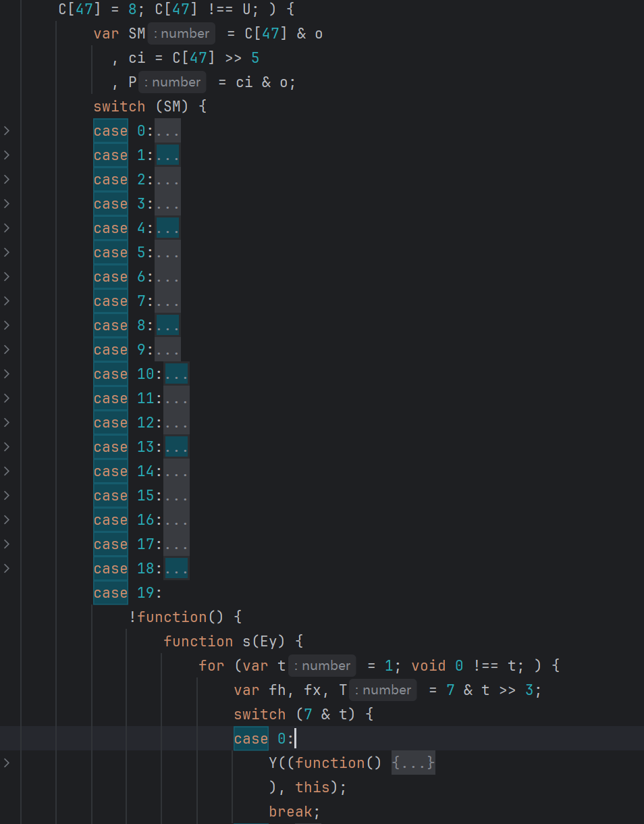Unfold the ellipsis placeholder after case 10:
This screenshot has width=644, height=824.
pyautogui.click(x=176, y=374)
